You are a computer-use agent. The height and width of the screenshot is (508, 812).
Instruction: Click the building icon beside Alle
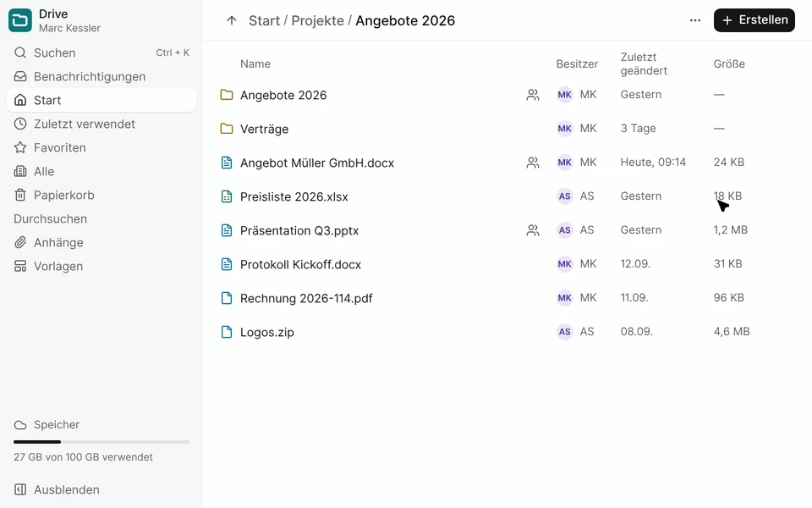coord(20,172)
